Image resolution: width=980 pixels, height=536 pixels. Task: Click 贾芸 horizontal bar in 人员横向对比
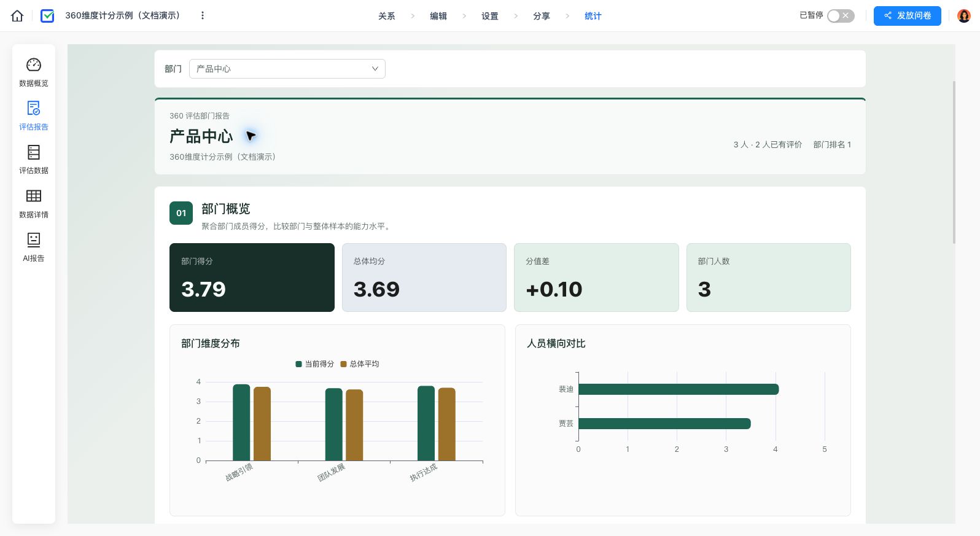[x=664, y=424]
